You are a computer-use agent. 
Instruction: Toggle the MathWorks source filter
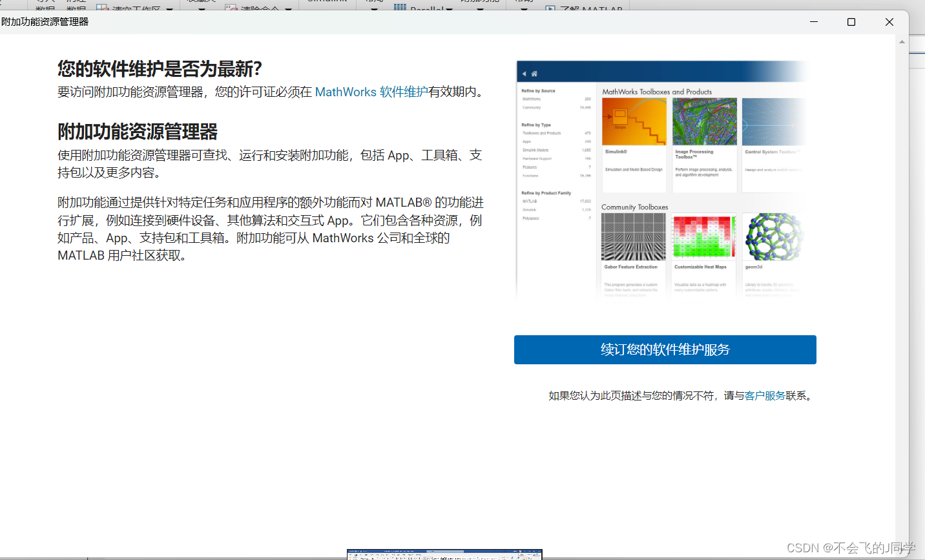tap(532, 99)
